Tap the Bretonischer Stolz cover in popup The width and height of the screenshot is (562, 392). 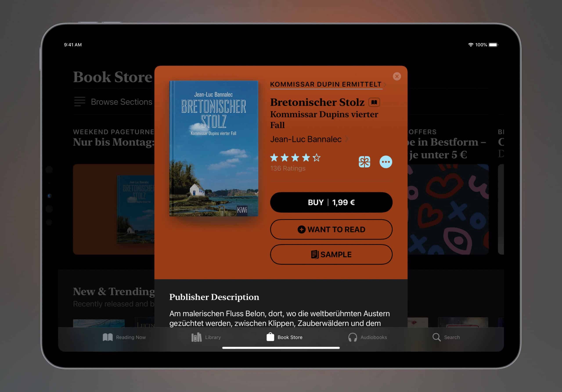click(x=213, y=149)
